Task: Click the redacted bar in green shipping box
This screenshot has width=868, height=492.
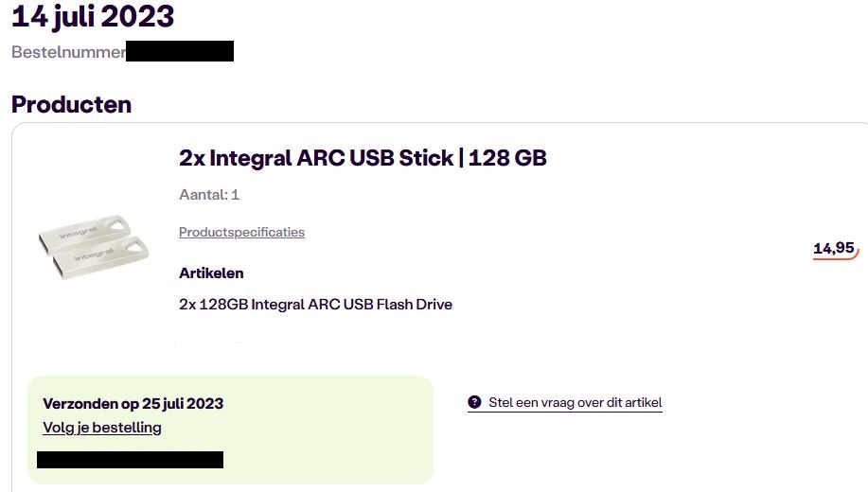Action: (x=130, y=460)
